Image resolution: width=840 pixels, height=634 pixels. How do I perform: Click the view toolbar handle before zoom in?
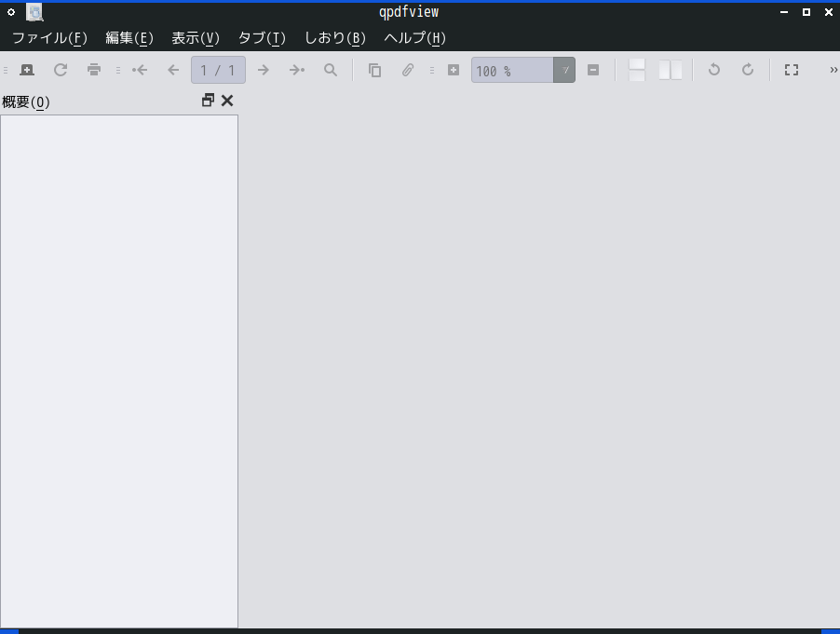(x=432, y=70)
